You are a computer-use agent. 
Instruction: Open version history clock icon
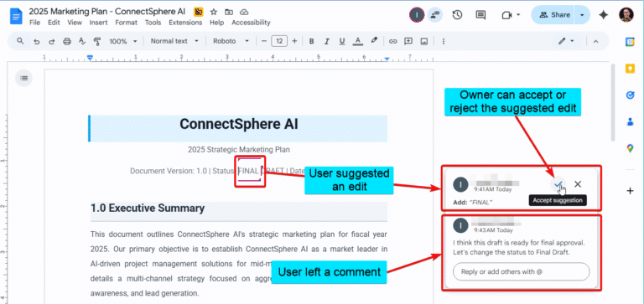[x=457, y=15]
